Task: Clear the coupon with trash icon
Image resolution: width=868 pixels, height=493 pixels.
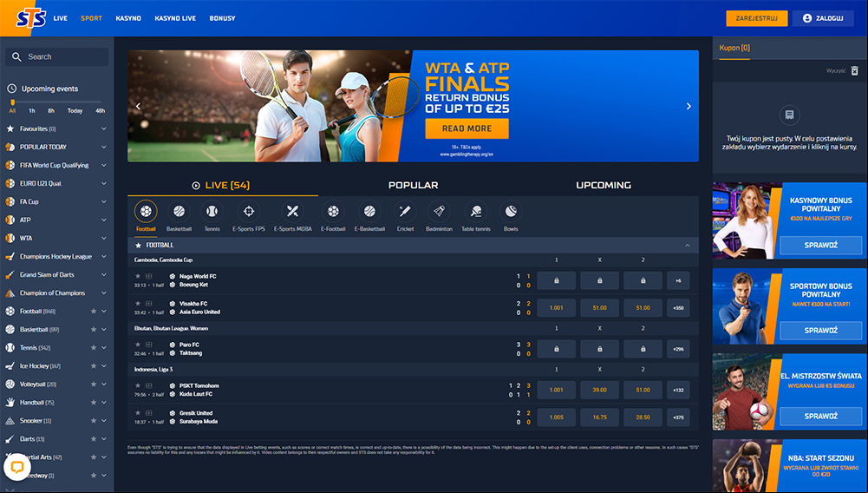Action: coord(855,70)
